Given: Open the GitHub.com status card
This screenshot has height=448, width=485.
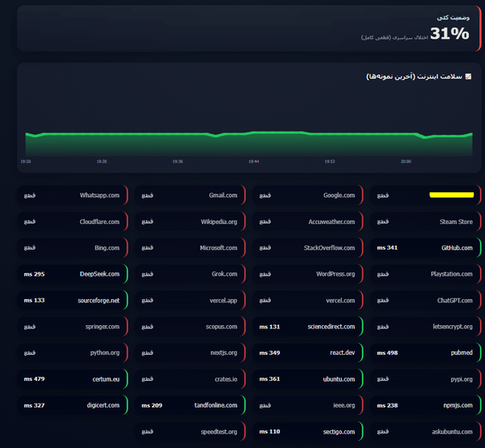Looking at the screenshot, I should 426,247.
